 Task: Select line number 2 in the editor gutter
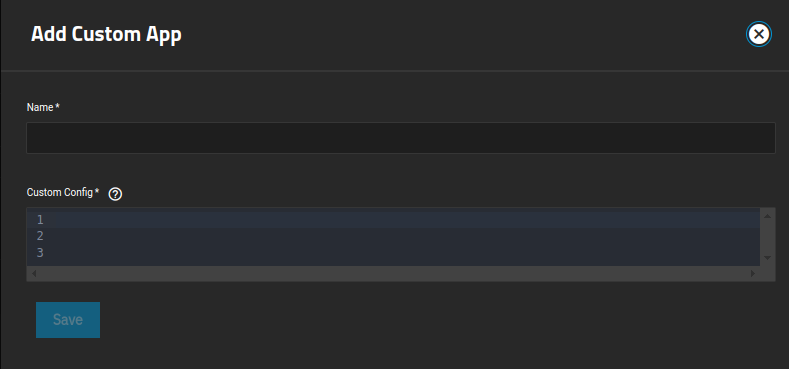pyautogui.click(x=40, y=236)
